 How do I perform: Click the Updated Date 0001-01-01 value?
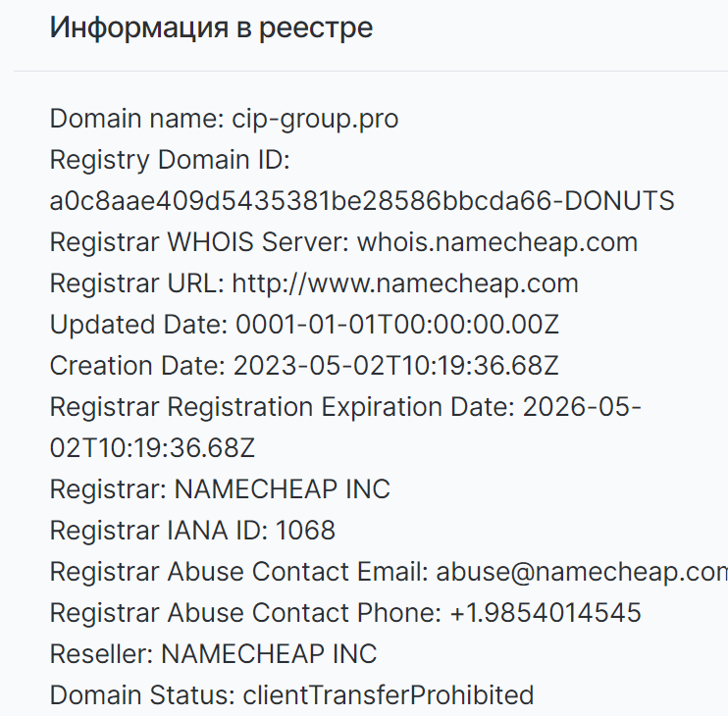tap(397, 325)
